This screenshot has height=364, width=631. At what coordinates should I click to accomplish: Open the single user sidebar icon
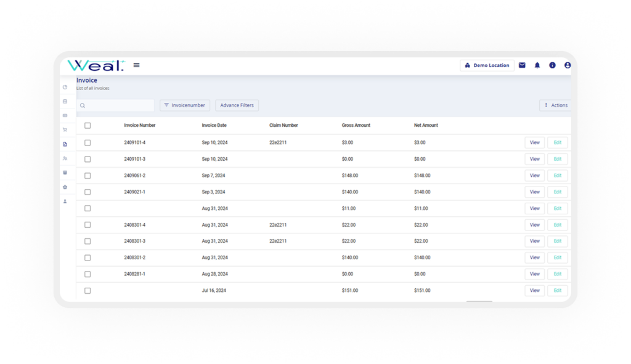pos(65,201)
